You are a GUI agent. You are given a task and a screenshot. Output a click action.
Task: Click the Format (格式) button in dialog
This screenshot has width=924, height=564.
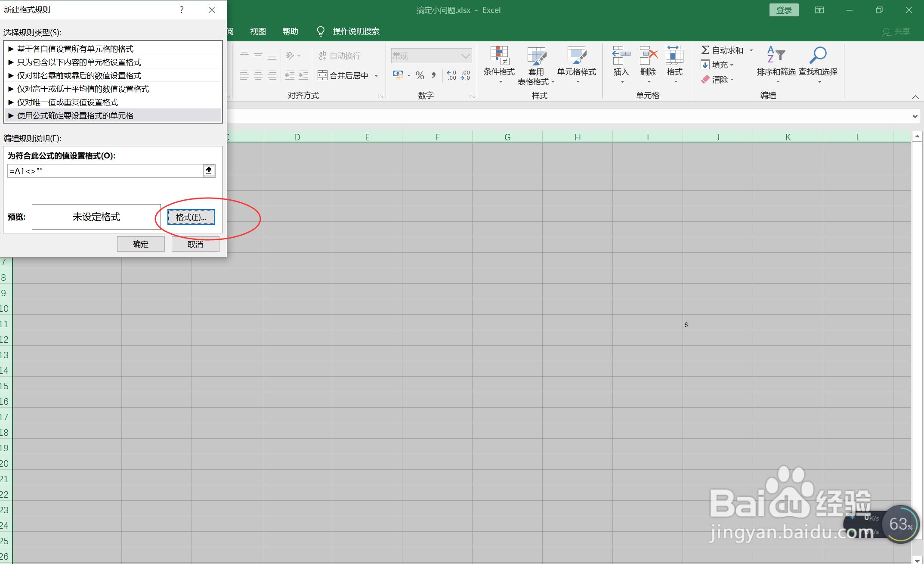pyautogui.click(x=191, y=217)
